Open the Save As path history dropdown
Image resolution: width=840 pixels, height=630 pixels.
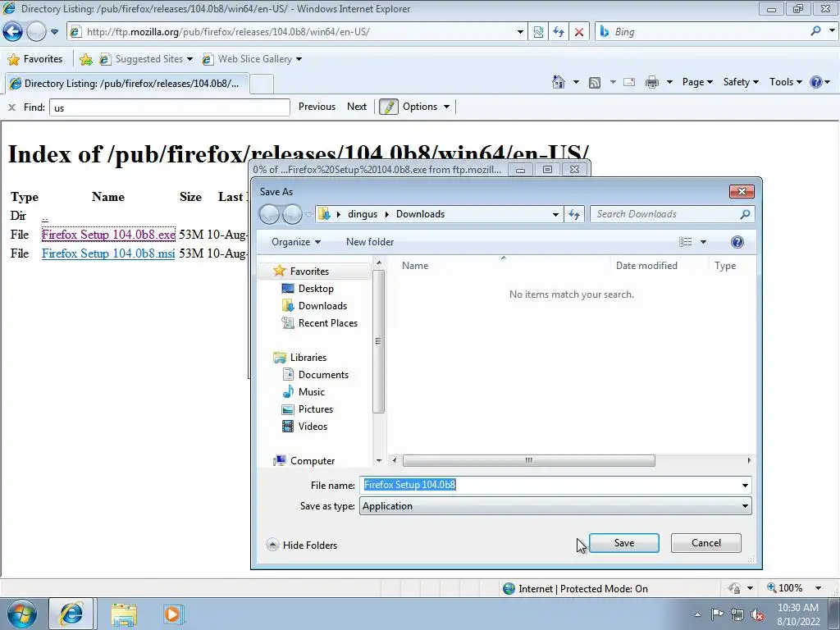click(555, 214)
